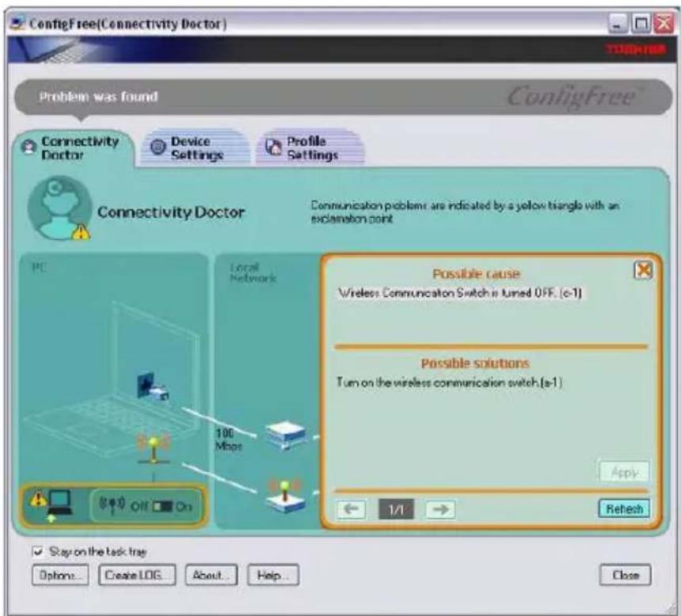681x616 pixels.
Task: Open the About dialog
Action: (x=211, y=575)
